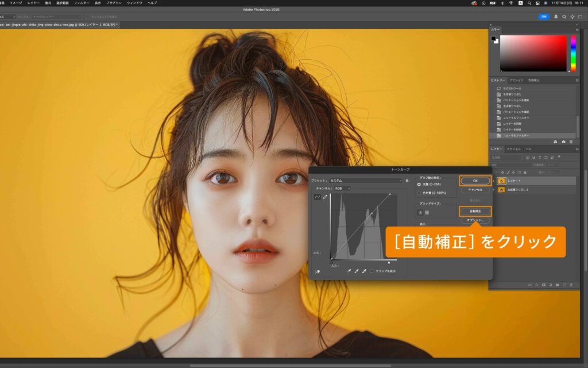The width and height of the screenshot is (588, 368).
Task: Switch to the チャンネル tab
Action: point(513,149)
